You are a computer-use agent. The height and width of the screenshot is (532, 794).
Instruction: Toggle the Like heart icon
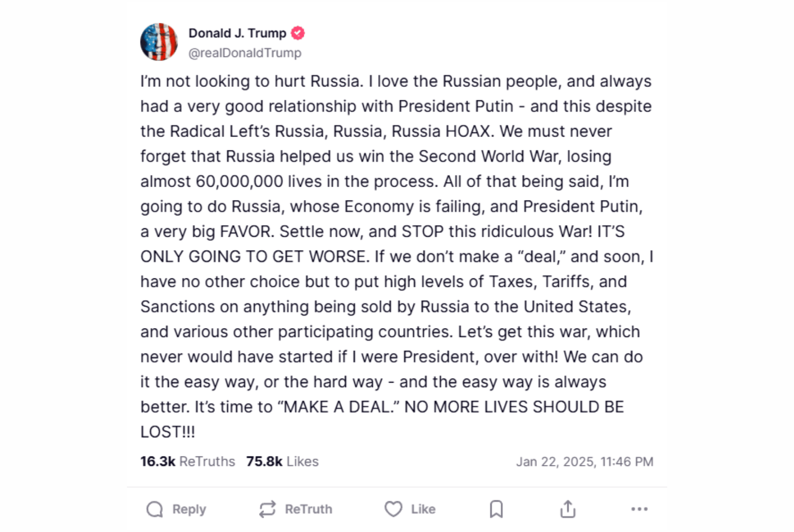point(394,509)
